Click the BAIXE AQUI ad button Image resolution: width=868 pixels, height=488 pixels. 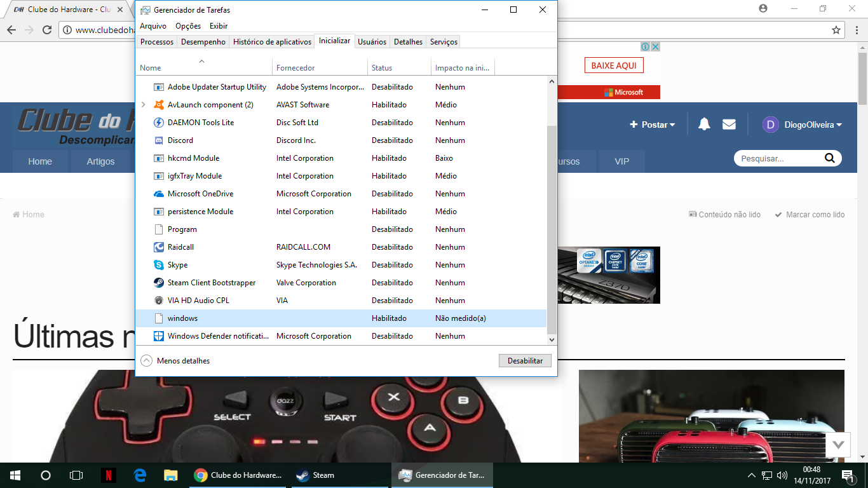tap(614, 65)
